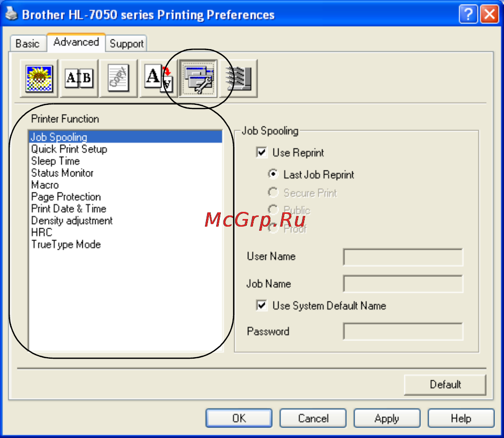Click the User Name input field

tap(403, 257)
